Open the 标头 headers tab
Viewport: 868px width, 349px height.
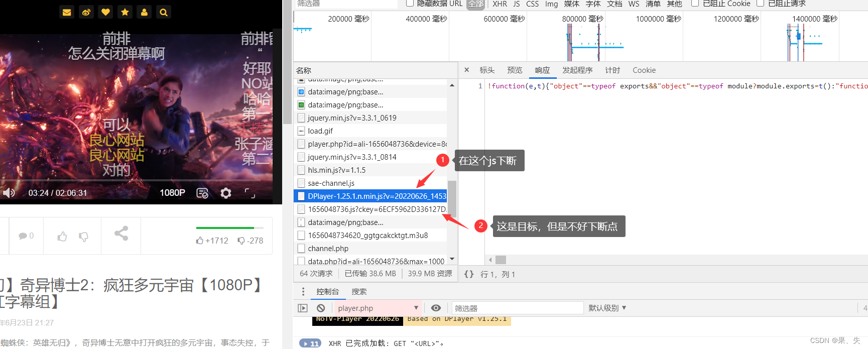[x=487, y=70]
